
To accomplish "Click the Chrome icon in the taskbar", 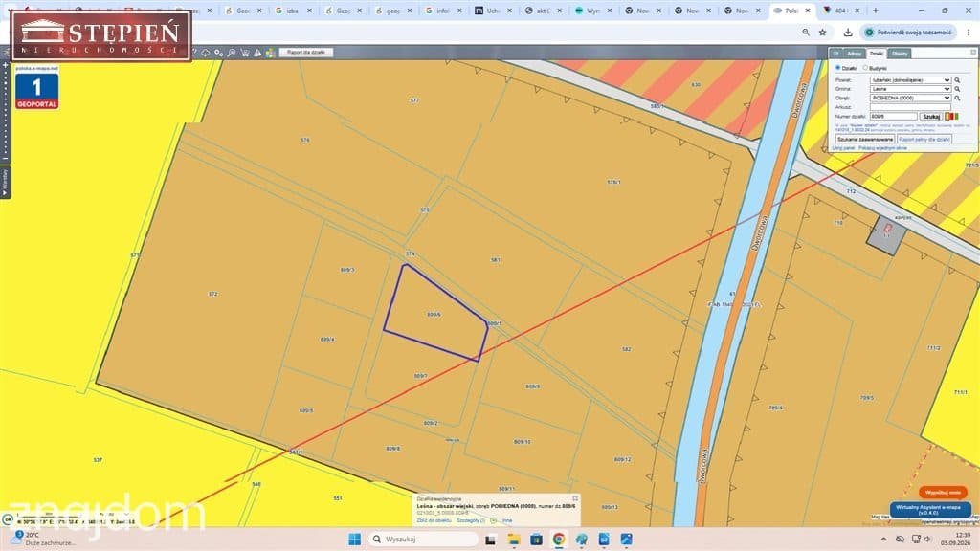I will click(559, 540).
